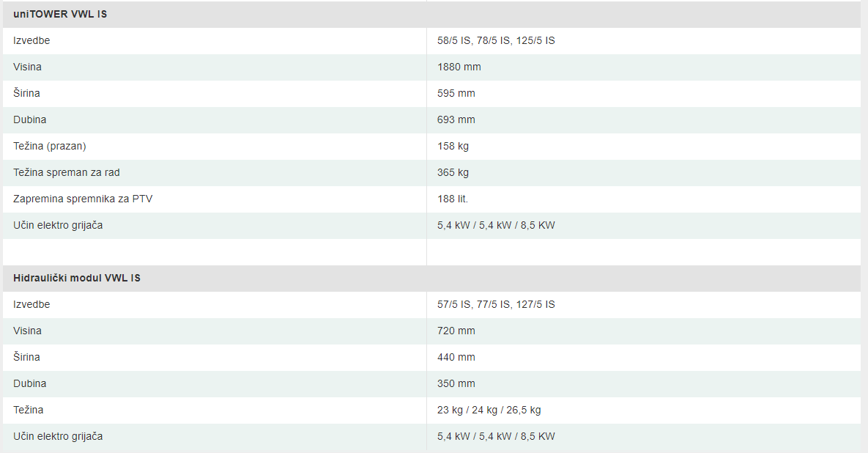Select the 57/5 IS, 77/5 IS, 127/5 IS value
868x453 pixels.
[x=496, y=304]
